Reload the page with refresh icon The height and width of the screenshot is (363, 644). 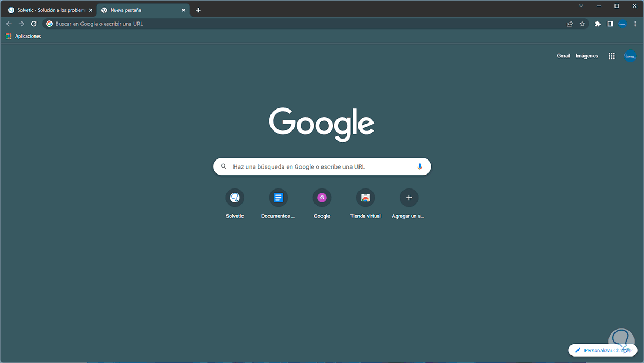pyautogui.click(x=34, y=24)
